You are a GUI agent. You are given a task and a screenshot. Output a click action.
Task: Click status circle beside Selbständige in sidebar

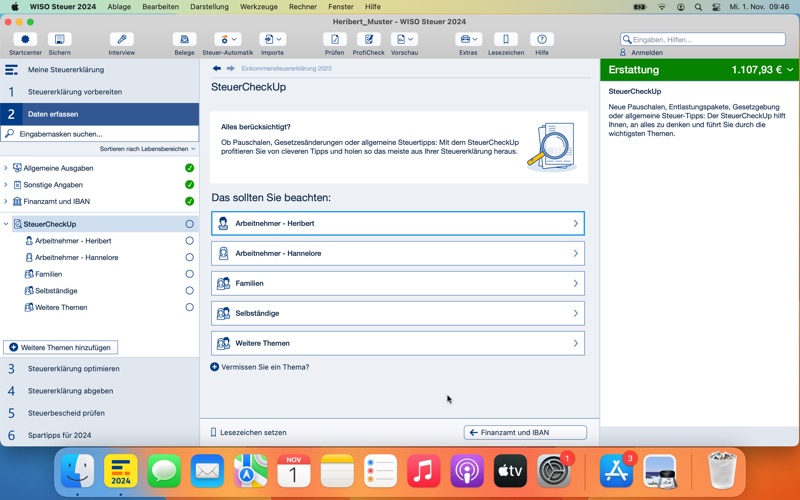pos(189,291)
